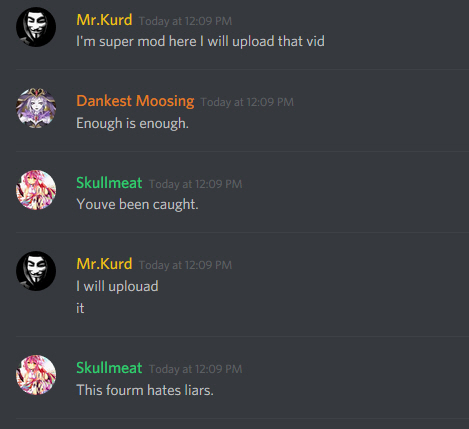The width and height of the screenshot is (469, 429).
Task: Click the timestamp on Mr.Kurd's super mod message
Action: click(x=185, y=21)
